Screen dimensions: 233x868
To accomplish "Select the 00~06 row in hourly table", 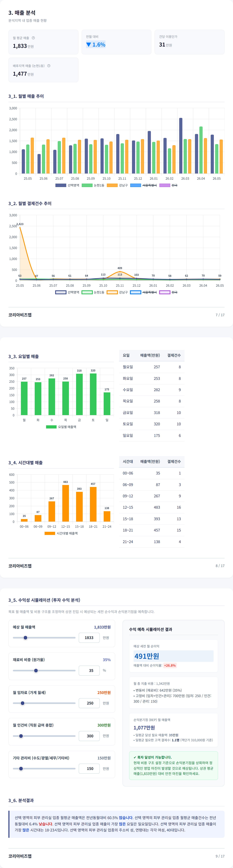I will click(x=152, y=473).
